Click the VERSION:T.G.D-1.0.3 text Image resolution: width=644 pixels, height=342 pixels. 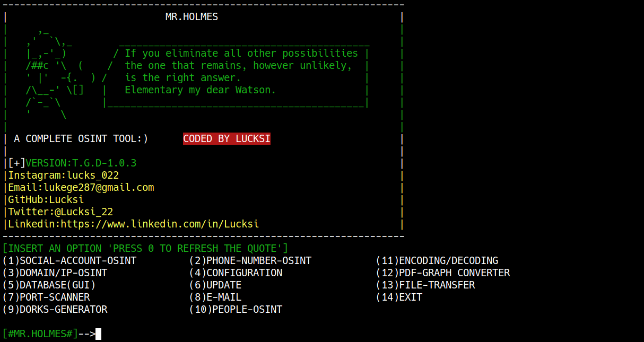81,163
